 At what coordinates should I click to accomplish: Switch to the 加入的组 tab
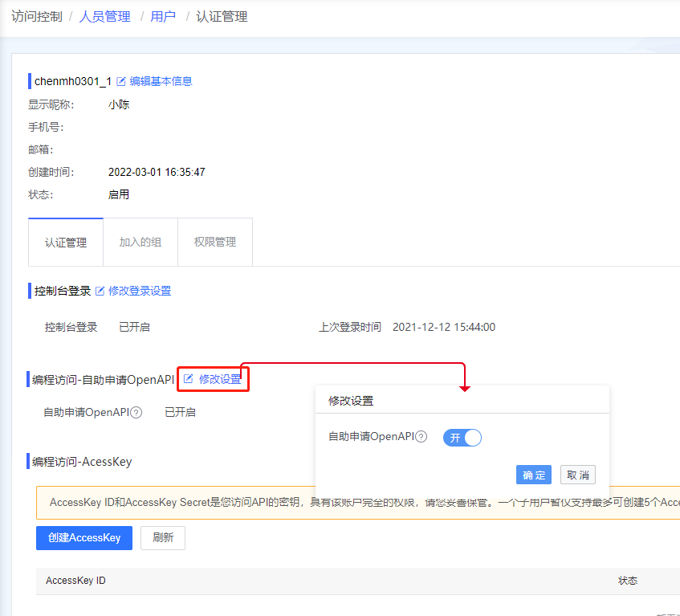(x=140, y=242)
